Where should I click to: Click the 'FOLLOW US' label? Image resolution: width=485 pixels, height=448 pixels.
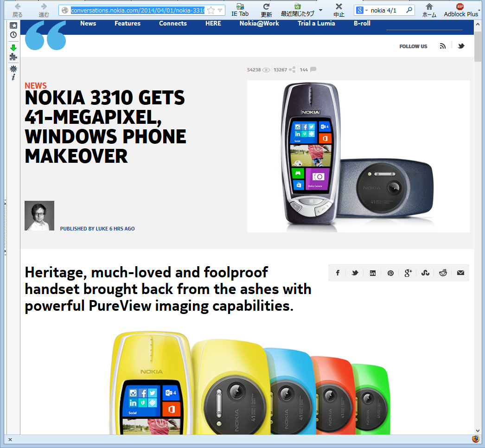[x=413, y=46]
